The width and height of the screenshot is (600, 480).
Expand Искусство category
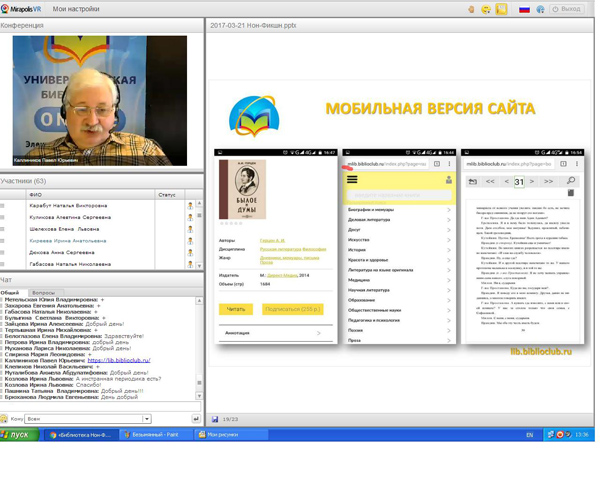pyautogui.click(x=399, y=240)
